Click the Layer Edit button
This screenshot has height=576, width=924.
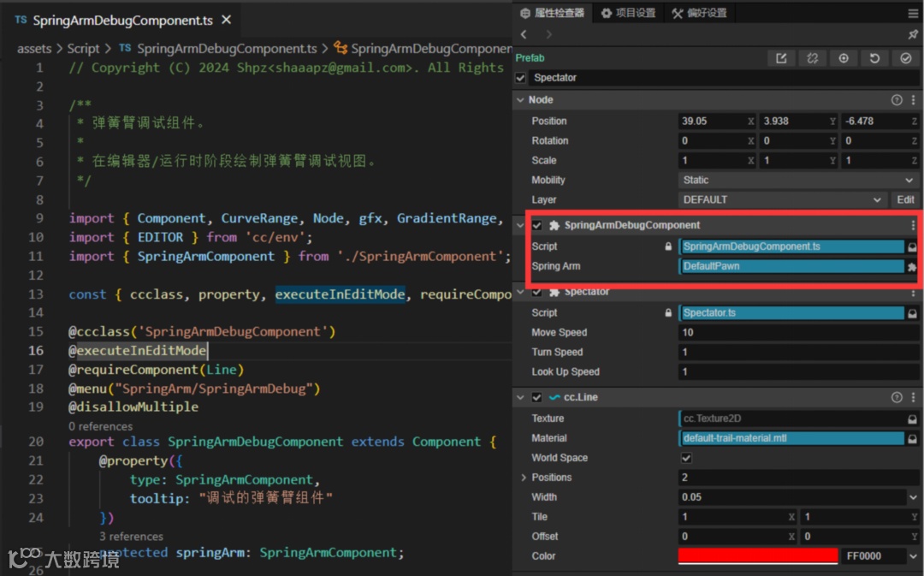click(905, 200)
